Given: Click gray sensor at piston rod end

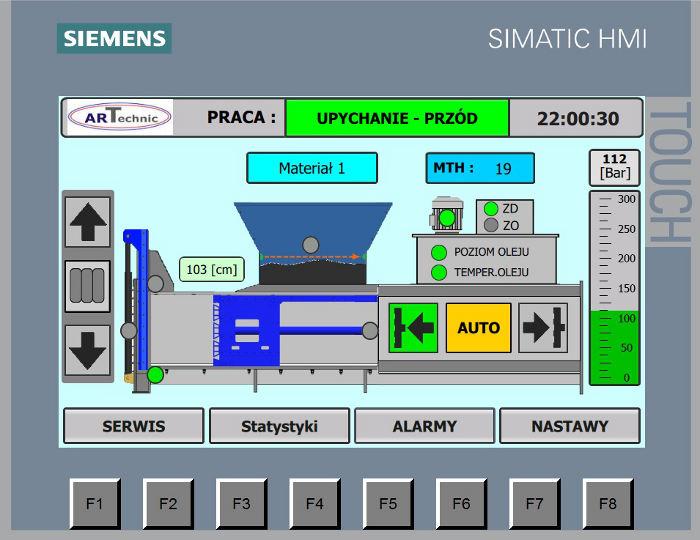Looking at the screenshot, I should (370, 331).
